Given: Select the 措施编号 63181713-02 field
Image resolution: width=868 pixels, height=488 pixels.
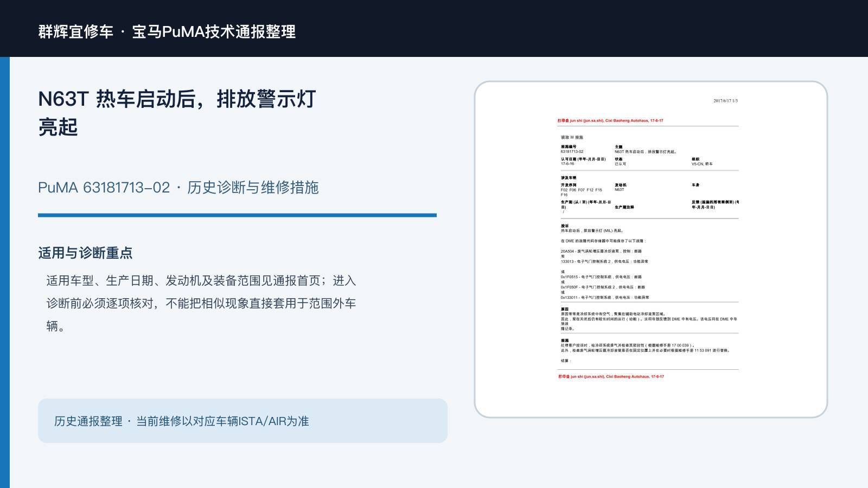Looking at the screenshot, I should (572, 150).
